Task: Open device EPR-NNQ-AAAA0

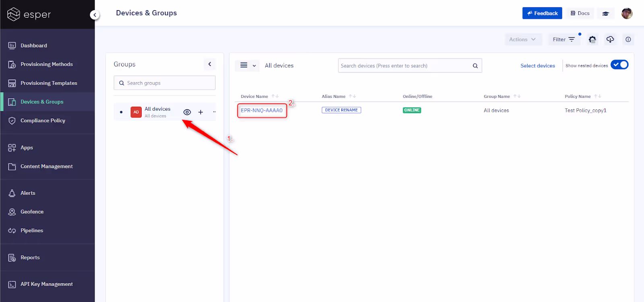Action: [262, 110]
